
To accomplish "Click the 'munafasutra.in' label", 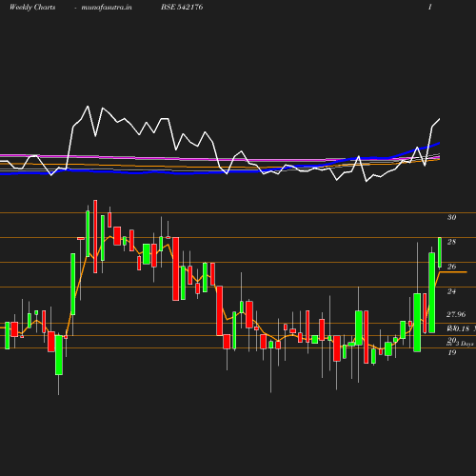I will click(107, 7).
